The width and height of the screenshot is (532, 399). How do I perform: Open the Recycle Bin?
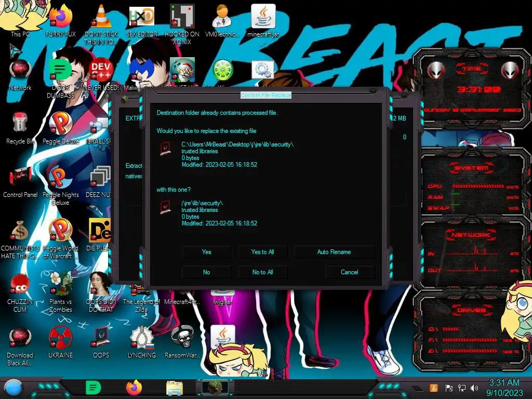pos(20,128)
